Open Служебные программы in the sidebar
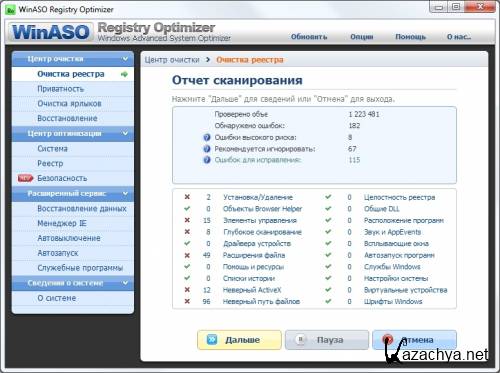This screenshot has height=373, width=500. pos(73,268)
